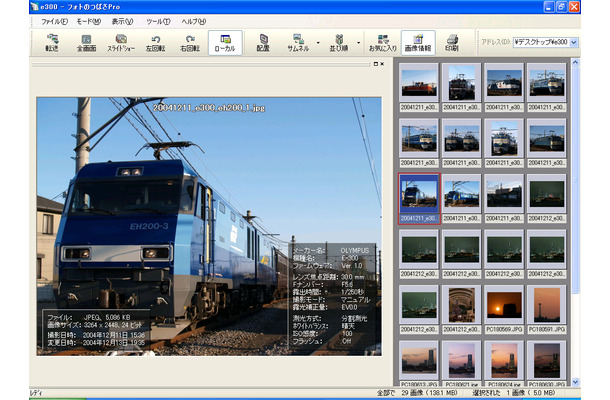Open the ファイル(F) menu
This screenshot has height=400, width=610.
(x=54, y=22)
